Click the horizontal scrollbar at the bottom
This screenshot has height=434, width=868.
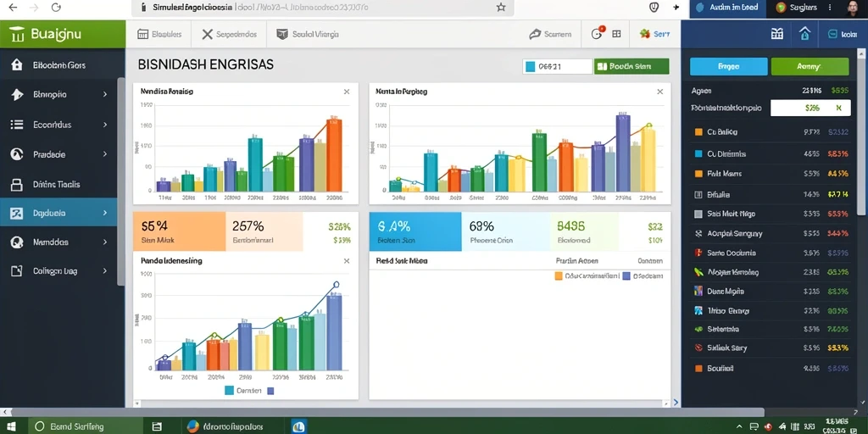[x=387, y=413]
